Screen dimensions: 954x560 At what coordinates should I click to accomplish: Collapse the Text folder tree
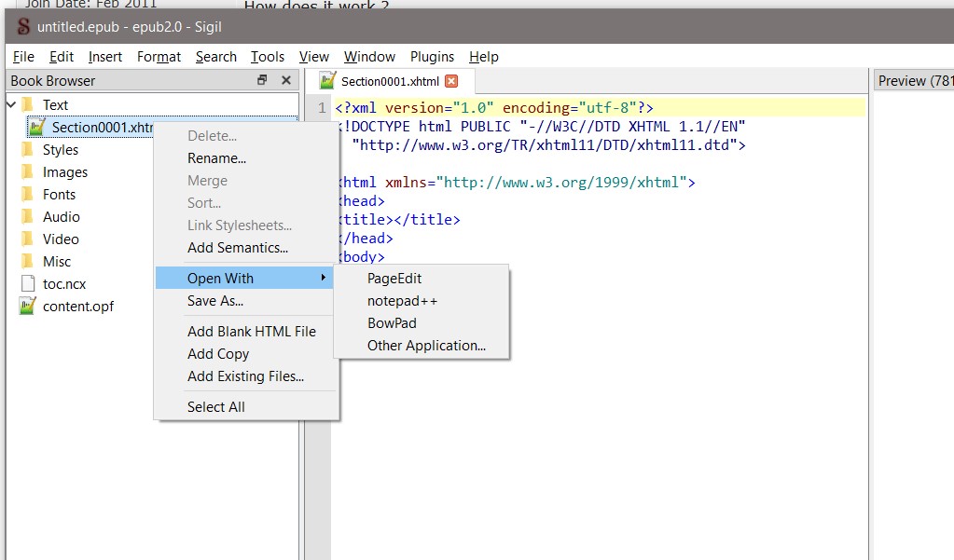pyautogui.click(x=11, y=104)
